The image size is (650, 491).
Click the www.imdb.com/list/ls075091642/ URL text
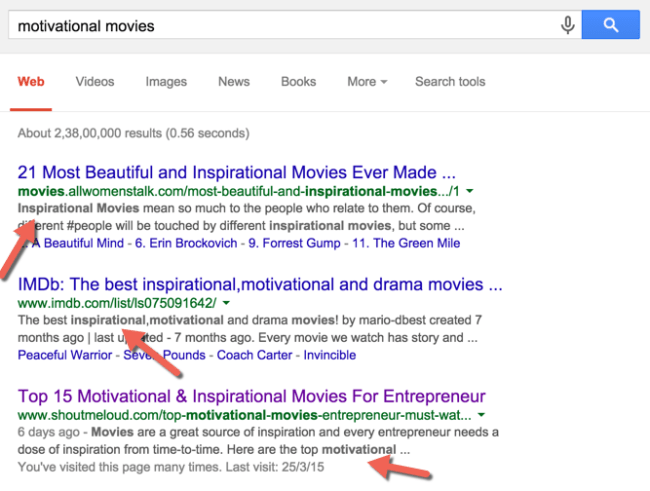pos(117,303)
